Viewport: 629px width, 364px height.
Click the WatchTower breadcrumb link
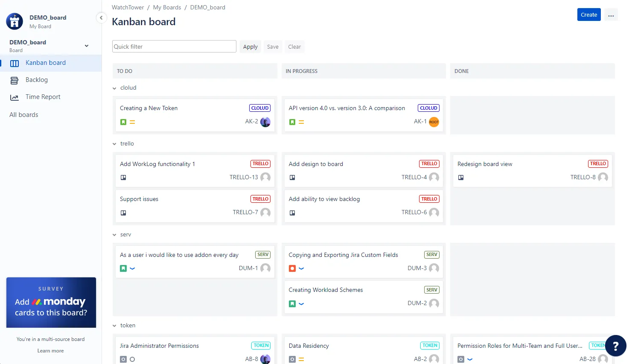[x=128, y=7]
